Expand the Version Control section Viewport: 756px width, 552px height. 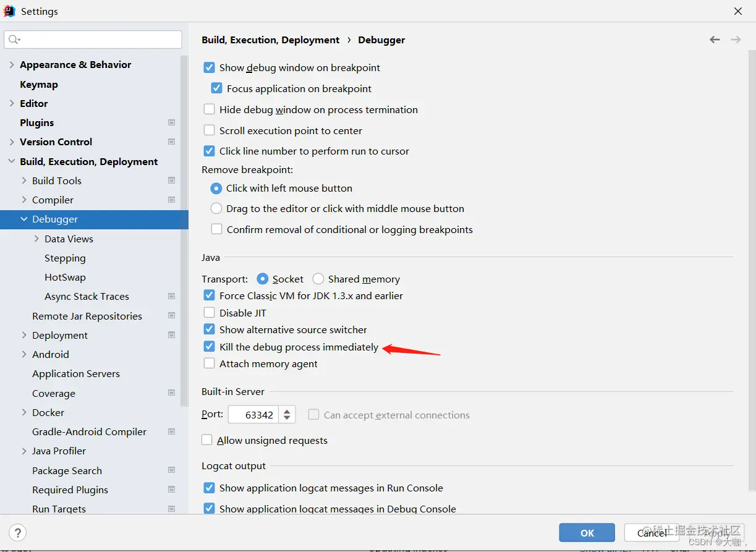tap(12, 142)
